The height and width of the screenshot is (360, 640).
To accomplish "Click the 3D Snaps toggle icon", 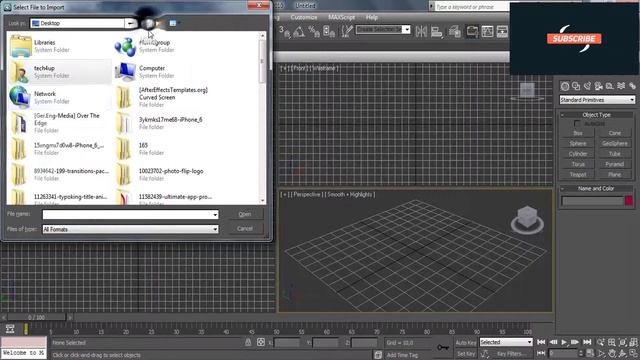I will pos(284,31).
